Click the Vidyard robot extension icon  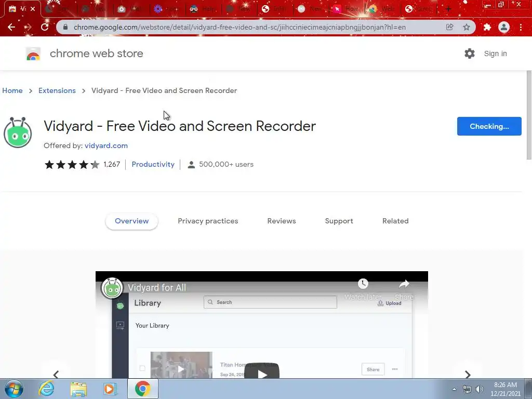click(18, 132)
